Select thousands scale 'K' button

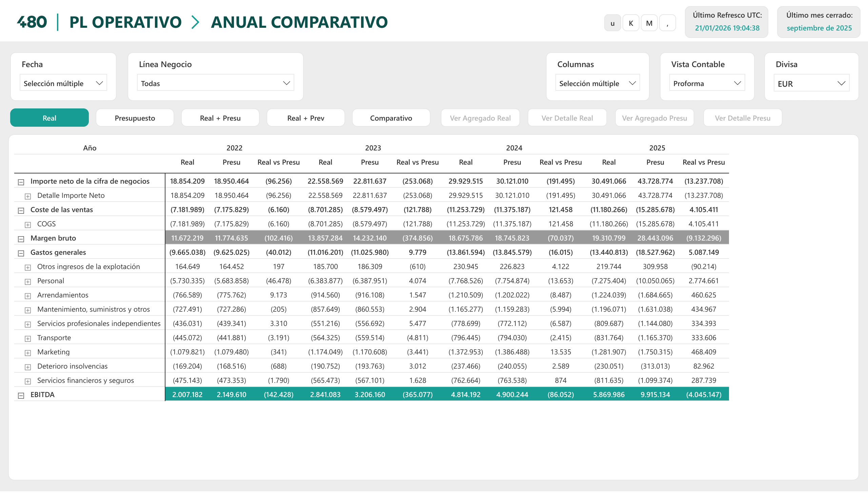631,23
